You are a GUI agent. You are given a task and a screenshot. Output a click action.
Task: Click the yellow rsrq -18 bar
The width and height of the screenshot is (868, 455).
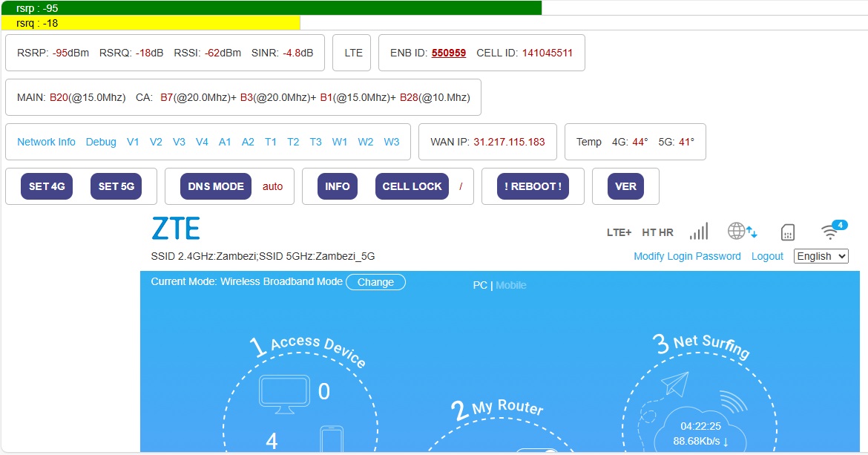(151, 23)
